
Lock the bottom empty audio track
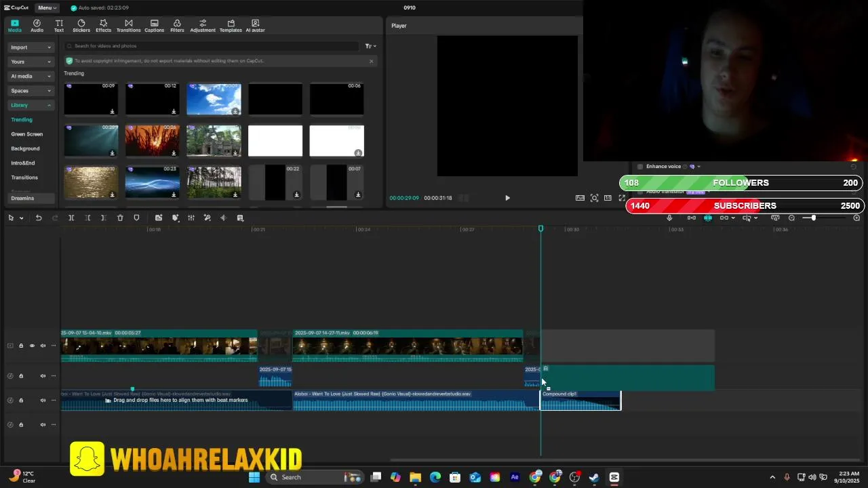[x=21, y=424]
